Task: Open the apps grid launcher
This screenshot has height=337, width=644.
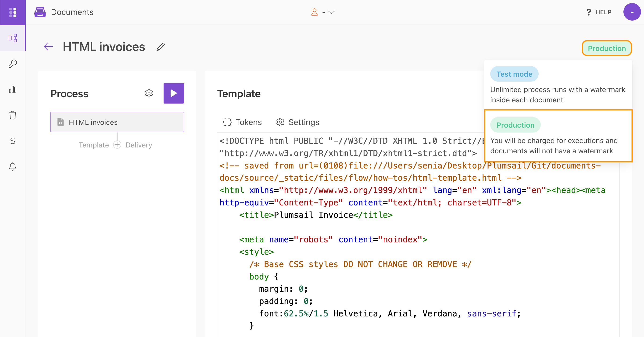Action: 13,12
